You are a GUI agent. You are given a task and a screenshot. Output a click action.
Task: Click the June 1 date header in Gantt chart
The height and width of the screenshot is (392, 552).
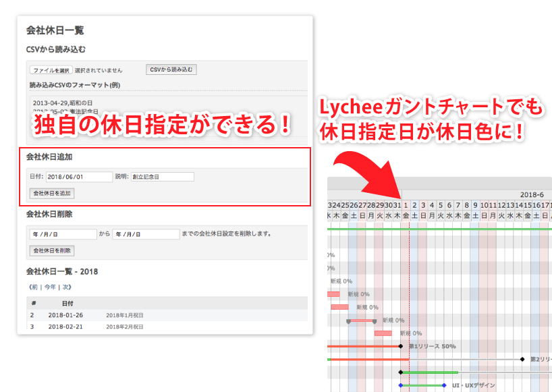[x=406, y=205]
